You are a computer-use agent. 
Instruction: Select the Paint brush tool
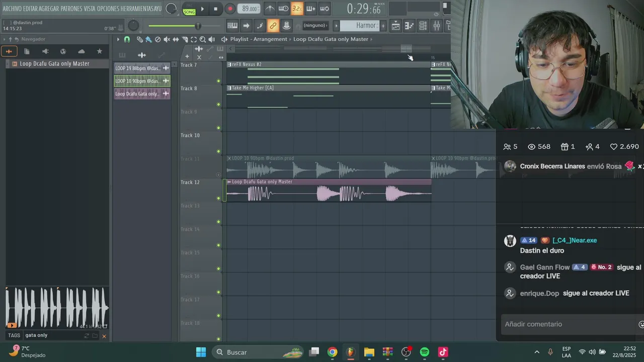tap(148, 39)
